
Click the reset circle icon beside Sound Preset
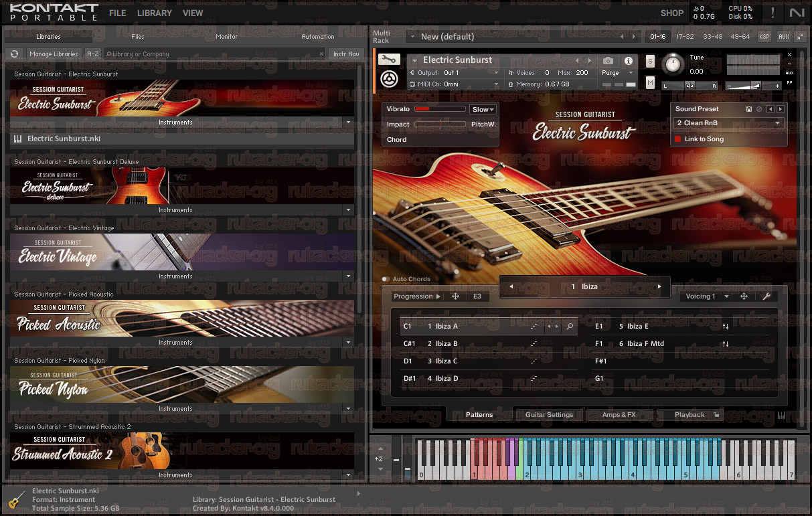(759, 109)
